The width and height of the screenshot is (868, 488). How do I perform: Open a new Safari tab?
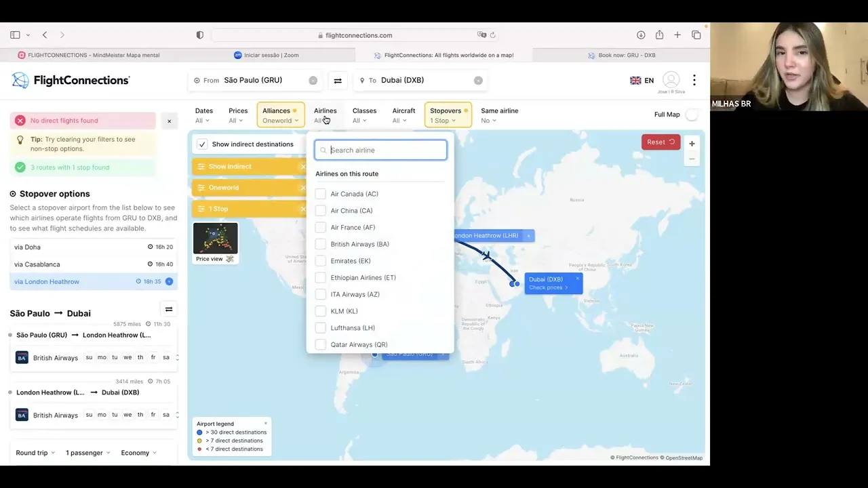click(677, 35)
